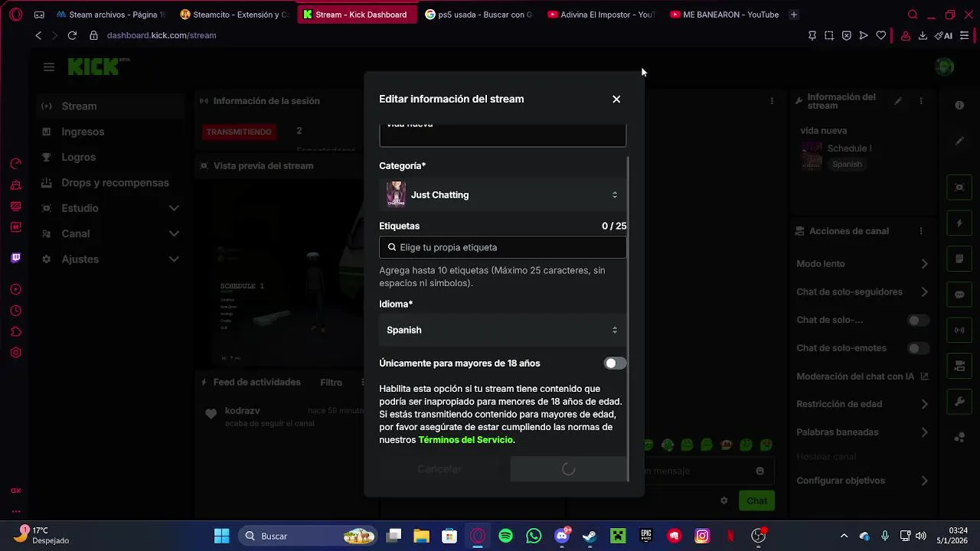This screenshot has width=980, height=551.
Task: Enable Únicamente para mayores de 18 años
Action: [x=615, y=364]
